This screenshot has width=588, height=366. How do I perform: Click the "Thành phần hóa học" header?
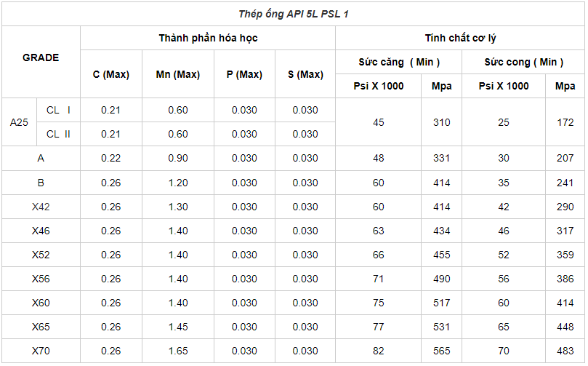[208, 38]
